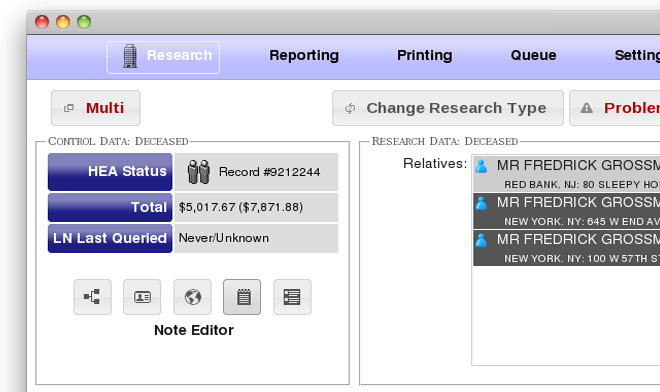Click the globe icon button
The image size is (660, 392).
click(192, 297)
